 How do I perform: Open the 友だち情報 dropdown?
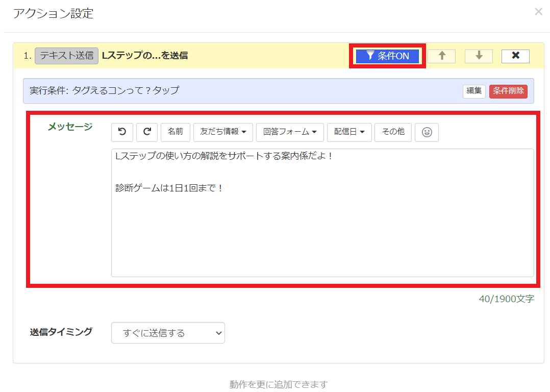tap(223, 132)
